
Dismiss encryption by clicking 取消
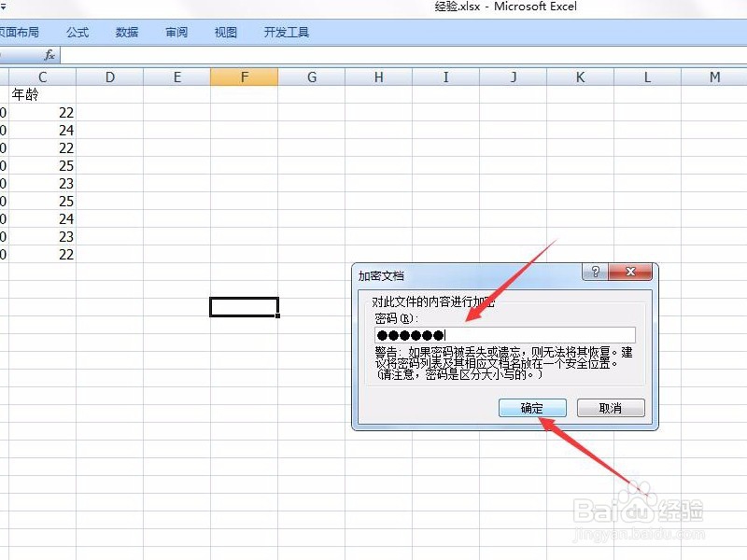point(611,407)
